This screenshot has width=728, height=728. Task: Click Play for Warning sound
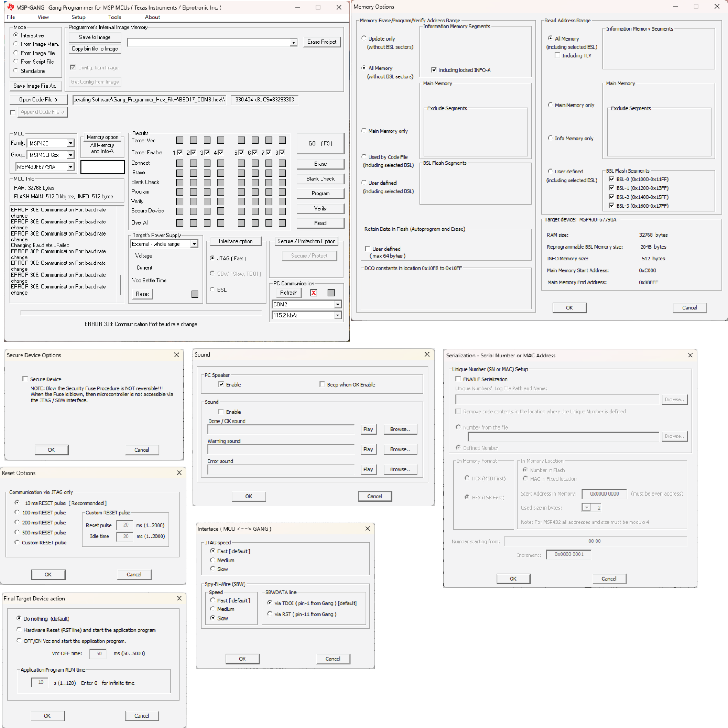tap(368, 450)
